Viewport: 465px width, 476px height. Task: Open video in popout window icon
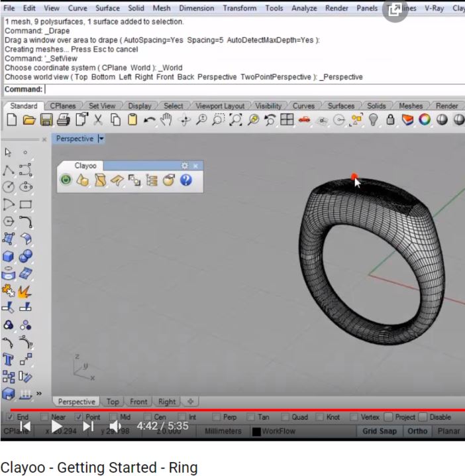[394, 10]
